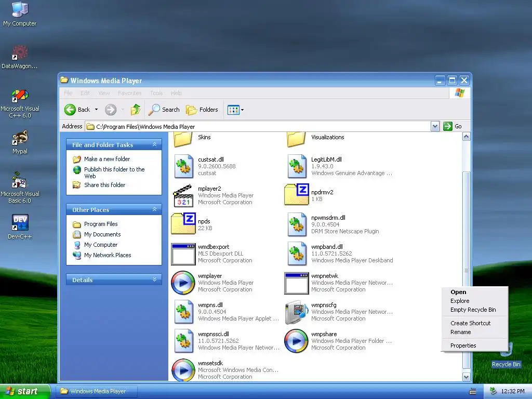532x399 pixels.
Task: Select the wmplayer application icon
Action: 183,283
